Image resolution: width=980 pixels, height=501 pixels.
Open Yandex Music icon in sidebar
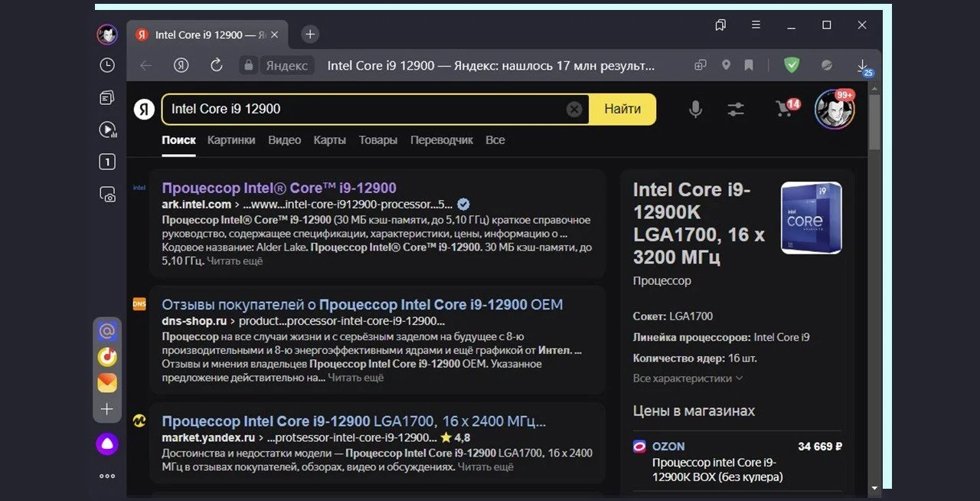[107, 356]
